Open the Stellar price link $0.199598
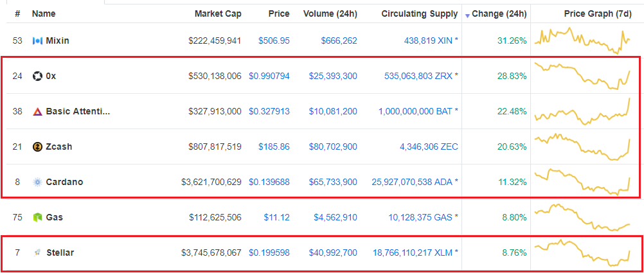This screenshot has height=275, width=644. (269, 253)
